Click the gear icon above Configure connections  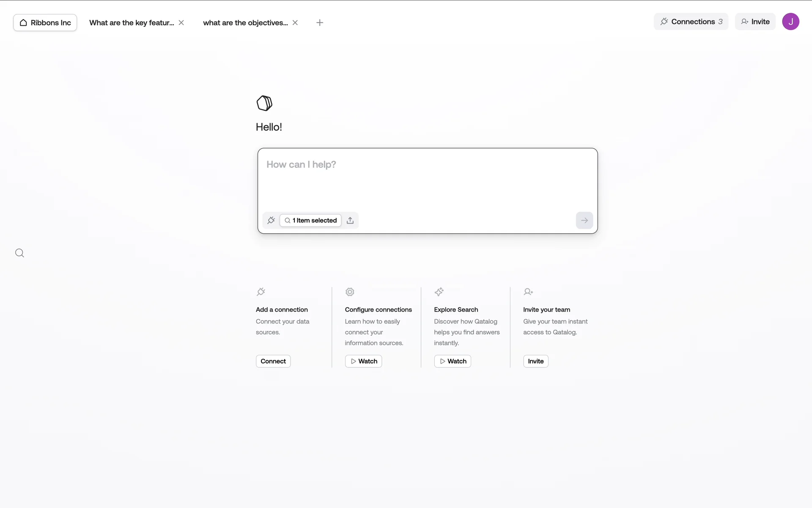350,292
